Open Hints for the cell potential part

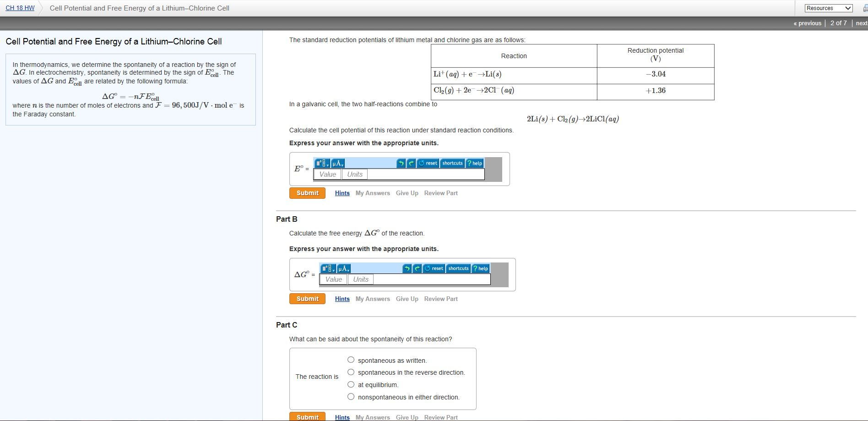[x=342, y=193]
